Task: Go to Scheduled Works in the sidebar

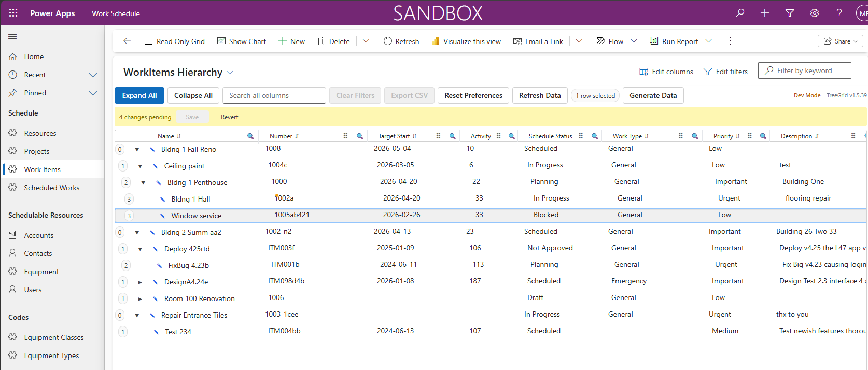Action: point(52,188)
